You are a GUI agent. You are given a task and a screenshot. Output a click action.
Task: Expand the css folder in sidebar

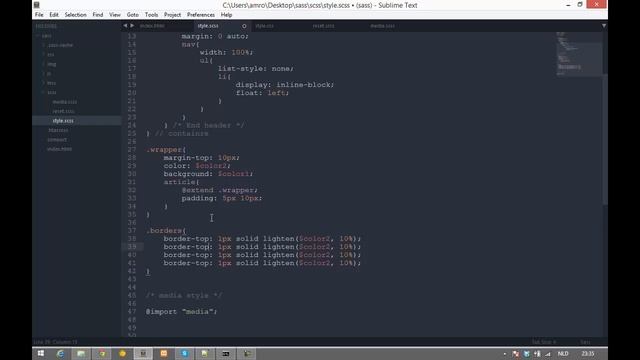(51, 54)
